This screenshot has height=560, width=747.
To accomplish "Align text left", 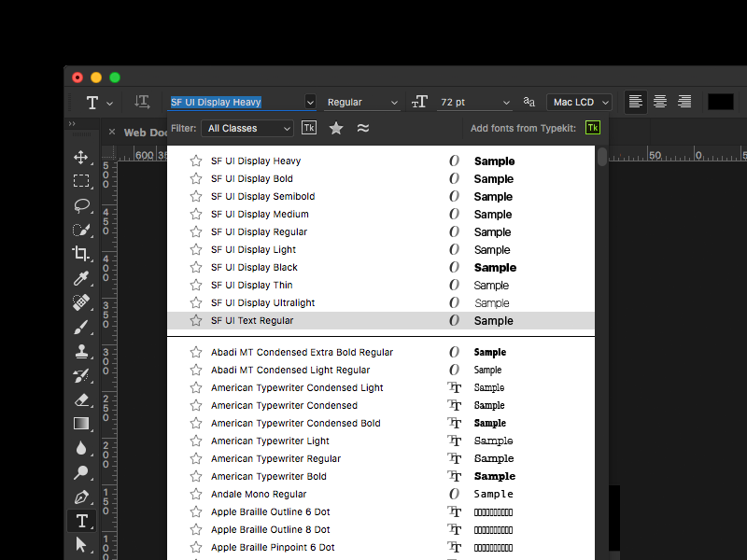I will (x=636, y=102).
